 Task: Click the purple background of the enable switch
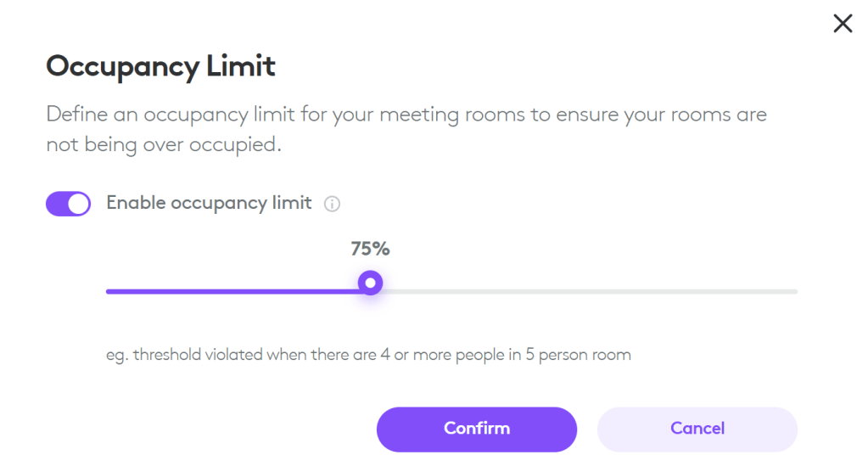pos(57,204)
